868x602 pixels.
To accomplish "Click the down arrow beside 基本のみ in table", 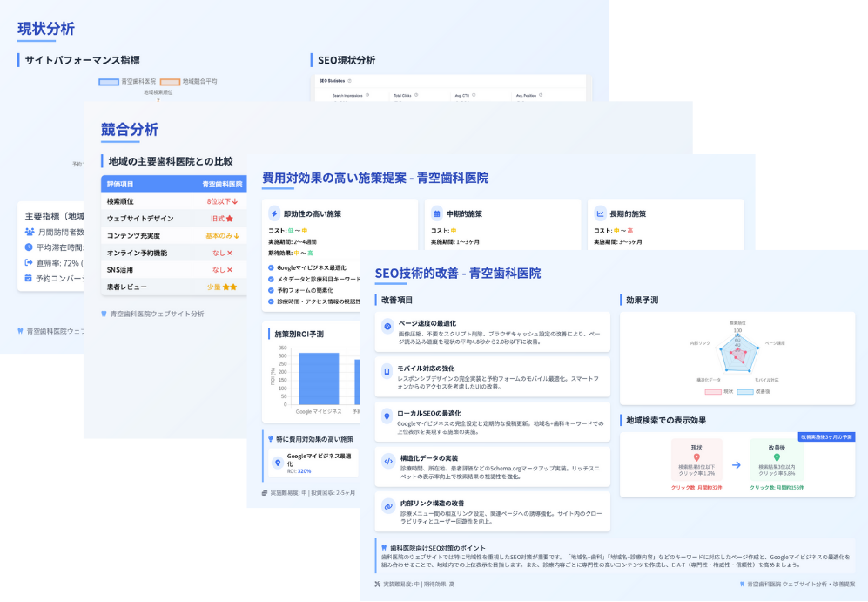I will (x=238, y=236).
